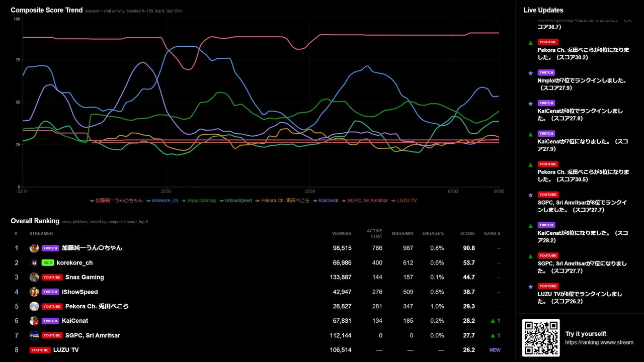
Task: Click the RANK Δ column header
Action: pyautogui.click(x=492, y=234)
